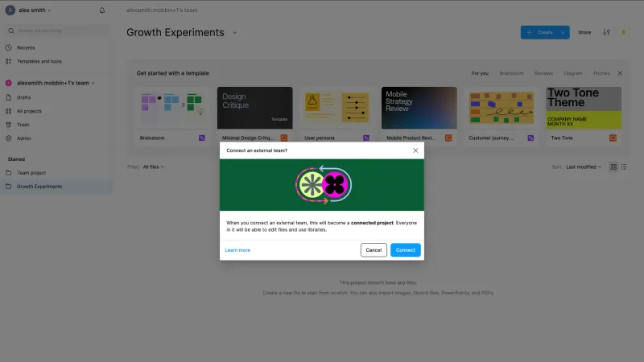Open the User persona template thumbnail

(336, 108)
